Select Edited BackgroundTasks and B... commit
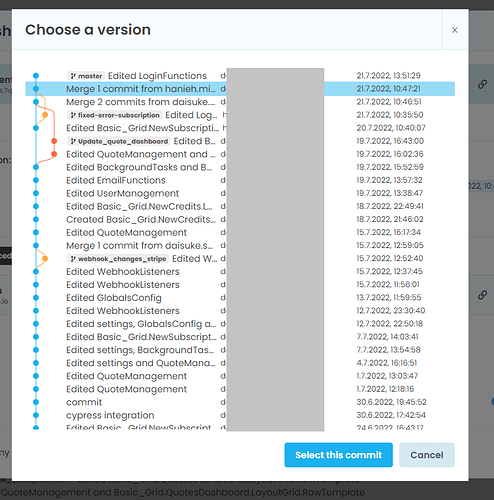Screen dimensions: 494x500 [240, 167]
